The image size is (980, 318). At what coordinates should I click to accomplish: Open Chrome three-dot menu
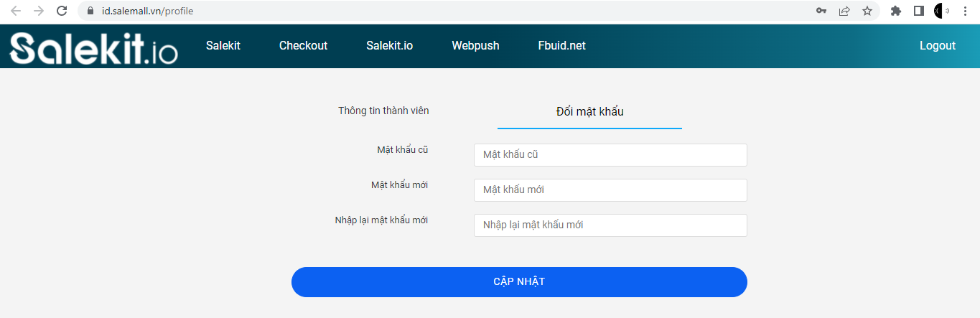pyautogui.click(x=964, y=11)
